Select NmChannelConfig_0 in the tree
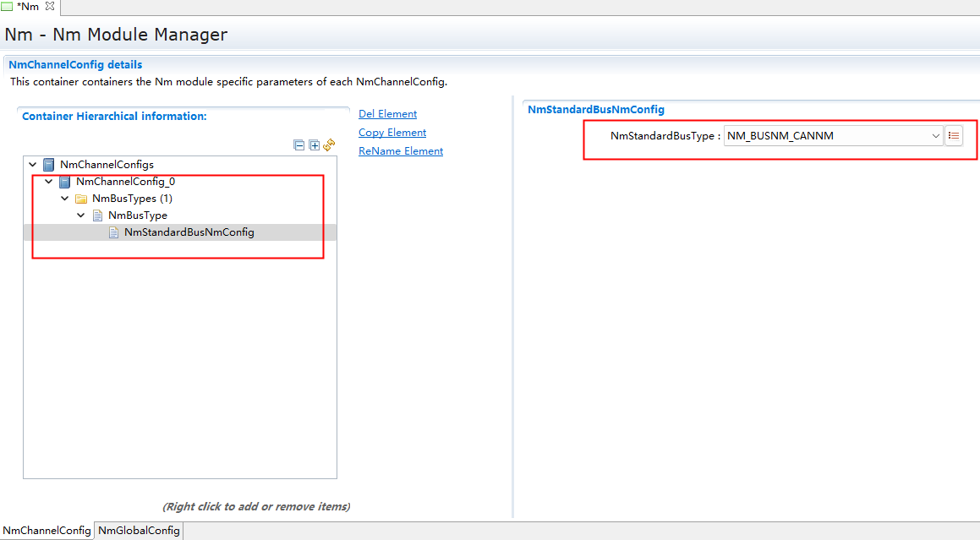 point(125,182)
